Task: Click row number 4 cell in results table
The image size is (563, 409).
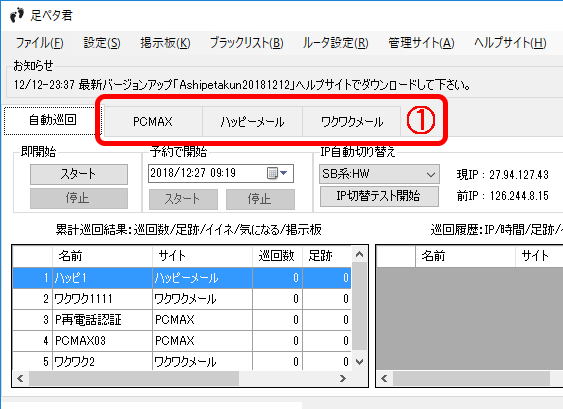Action: tap(33, 340)
